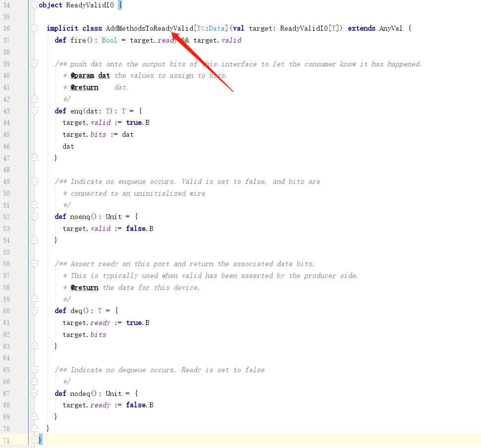The width and height of the screenshot is (481, 448).
Task: Click the class name AddMethodsToReadyValid
Action: 150,29
